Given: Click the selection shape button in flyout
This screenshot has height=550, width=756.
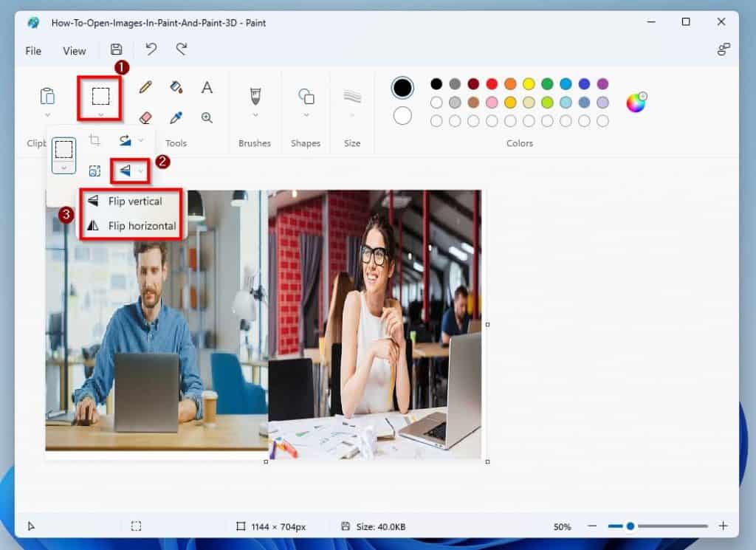Looking at the screenshot, I should click(x=63, y=149).
